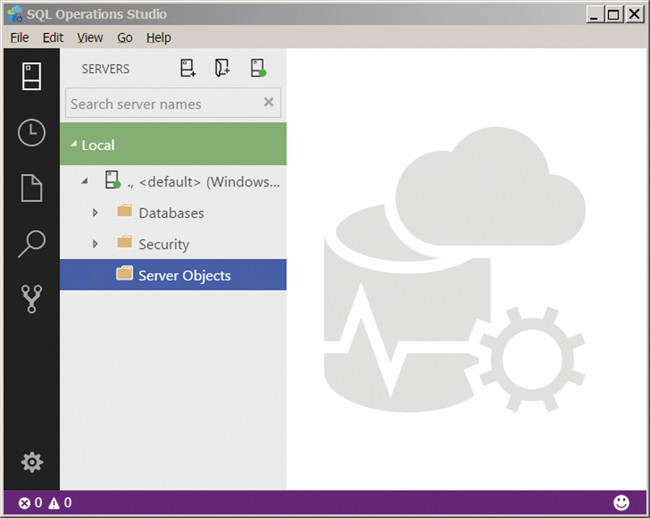Click the connected server icon with green dot

[x=112, y=180]
